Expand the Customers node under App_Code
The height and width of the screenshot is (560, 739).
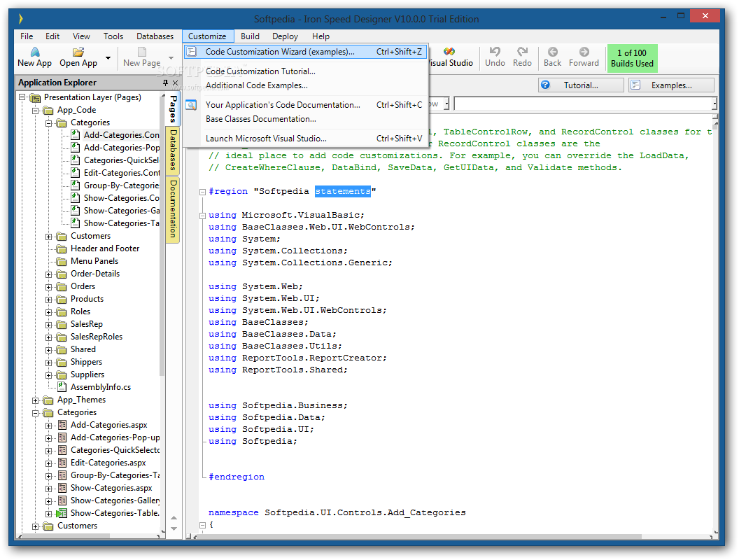coord(48,236)
